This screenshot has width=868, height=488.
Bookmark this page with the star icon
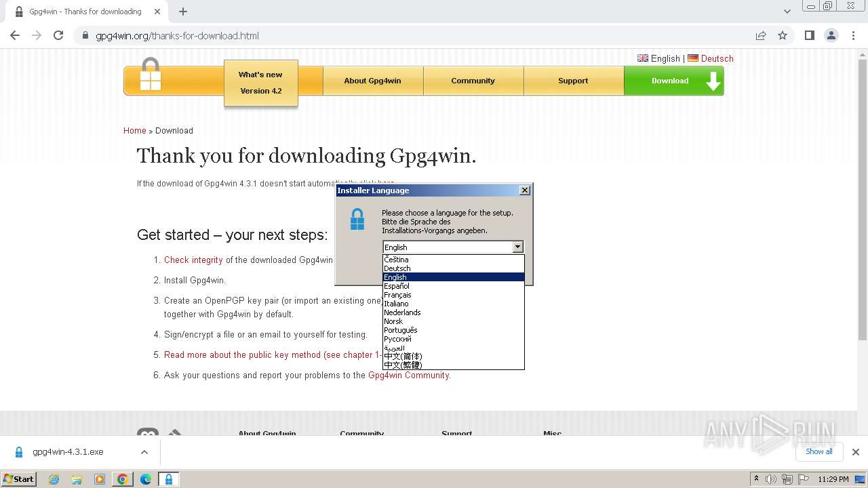click(x=783, y=35)
